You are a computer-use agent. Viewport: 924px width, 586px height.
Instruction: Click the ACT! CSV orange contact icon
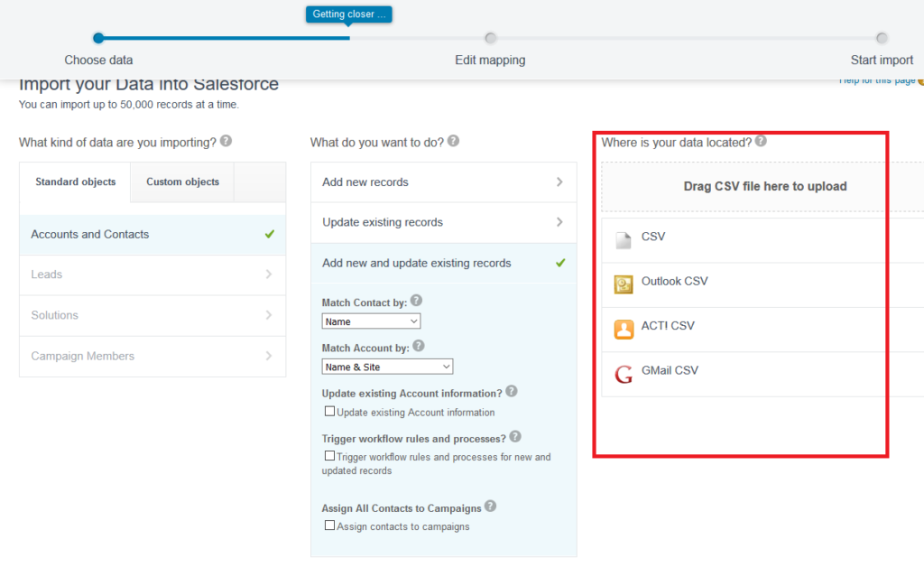point(624,329)
